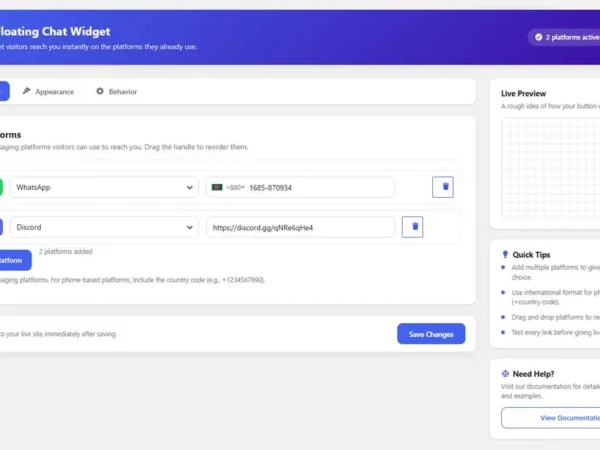
Task: Click the Bangladesh flag icon
Action: (217, 187)
